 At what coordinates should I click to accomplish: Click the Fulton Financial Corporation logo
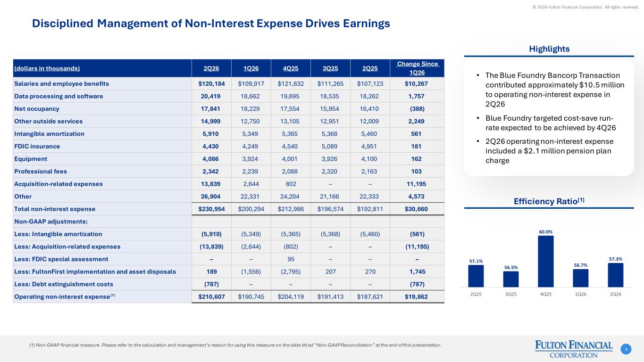[574, 349]
